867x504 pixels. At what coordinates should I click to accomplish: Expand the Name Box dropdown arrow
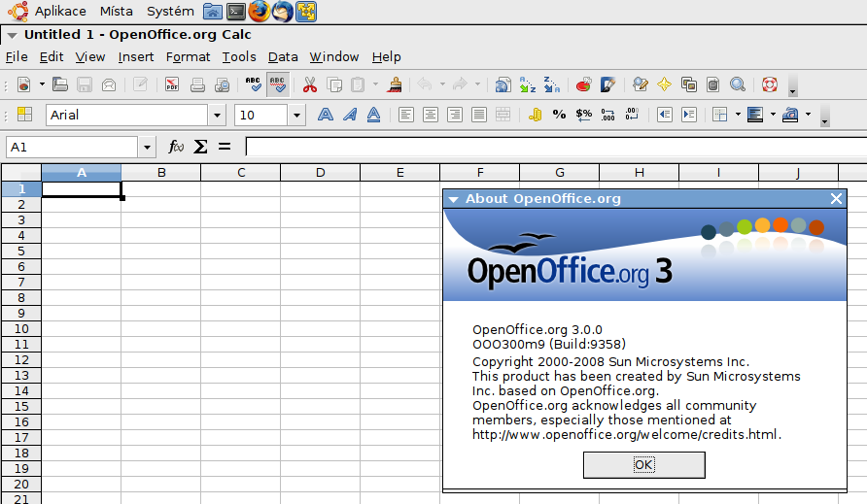(x=147, y=147)
